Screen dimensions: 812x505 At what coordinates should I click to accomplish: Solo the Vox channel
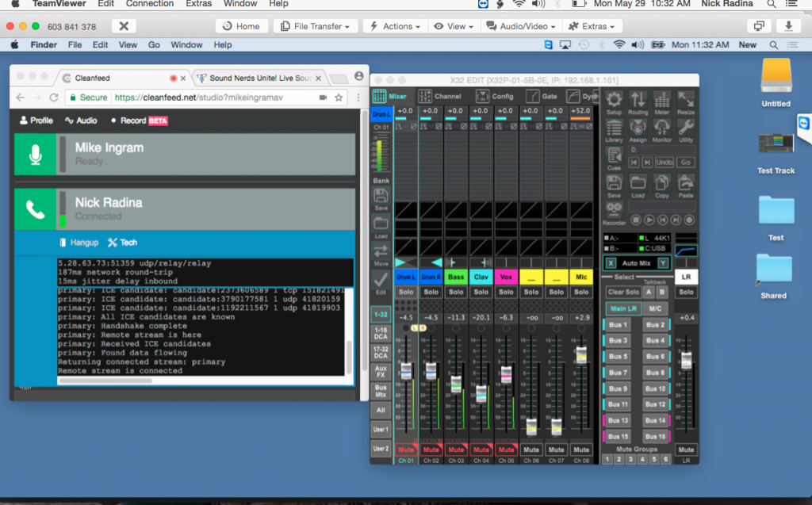506,292
